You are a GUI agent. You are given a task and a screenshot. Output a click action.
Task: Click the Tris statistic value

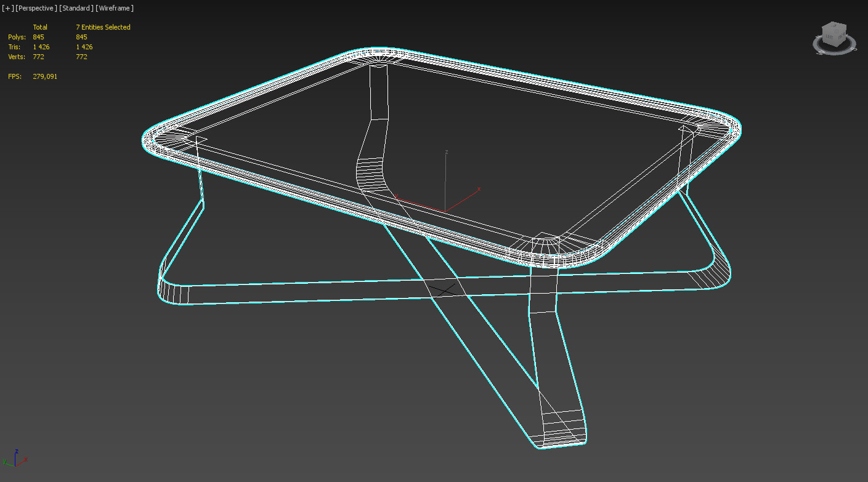pyautogui.click(x=41, y=47)
